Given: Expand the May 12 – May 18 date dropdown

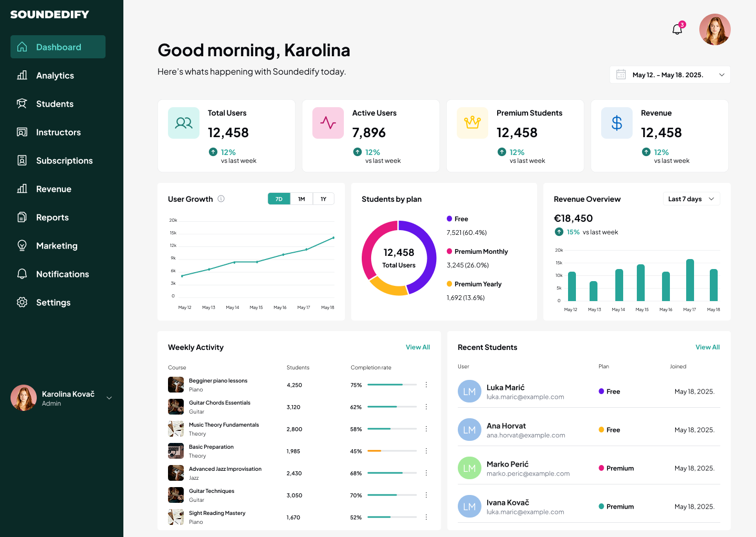Looking at the screenshot, I should pos(670,75).
